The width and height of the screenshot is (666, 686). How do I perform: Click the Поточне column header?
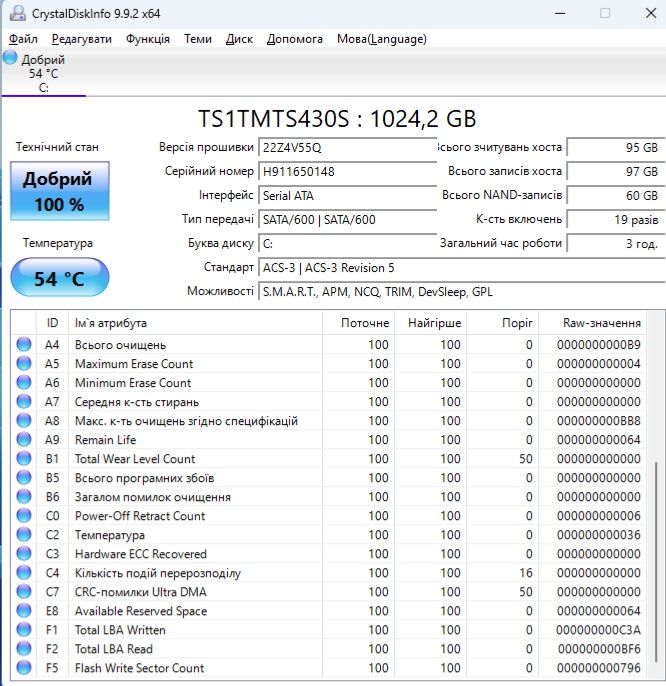[358, 323]
